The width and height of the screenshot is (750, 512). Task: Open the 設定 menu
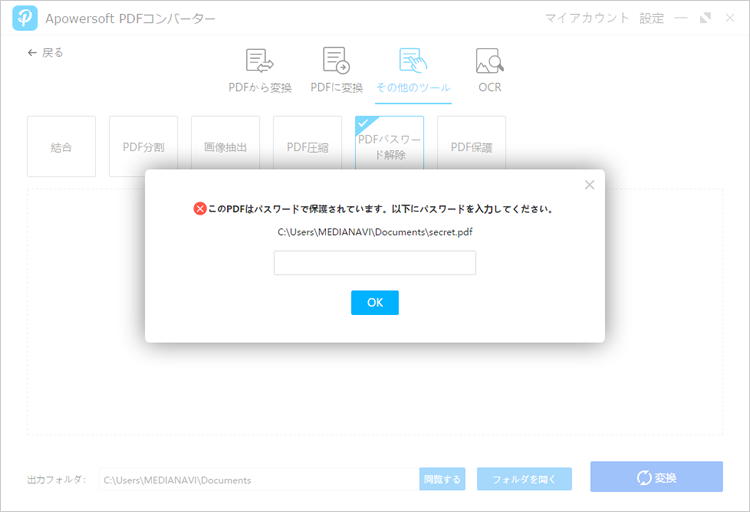(x=651, y=18)
